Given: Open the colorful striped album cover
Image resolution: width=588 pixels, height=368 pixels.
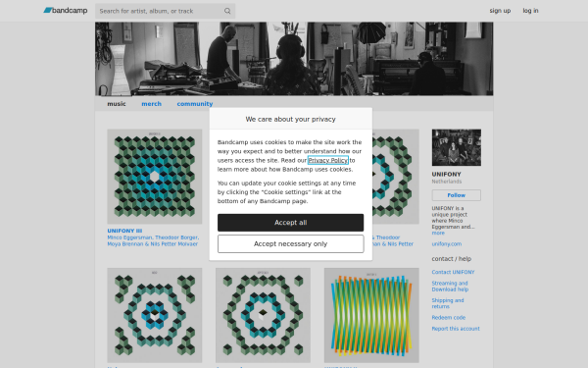Looking at the screenshot, I should tap(371, 315).
